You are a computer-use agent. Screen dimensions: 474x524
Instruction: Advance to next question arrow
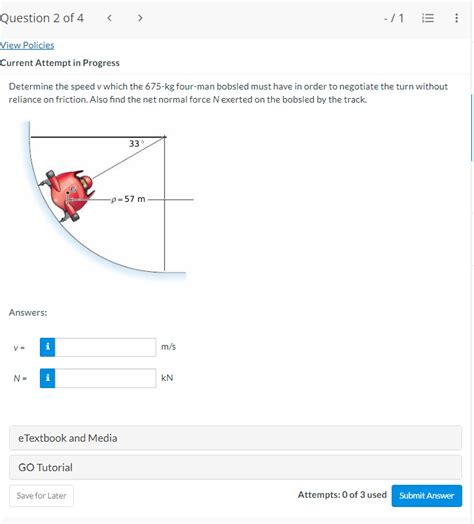[x=140, y=18]
